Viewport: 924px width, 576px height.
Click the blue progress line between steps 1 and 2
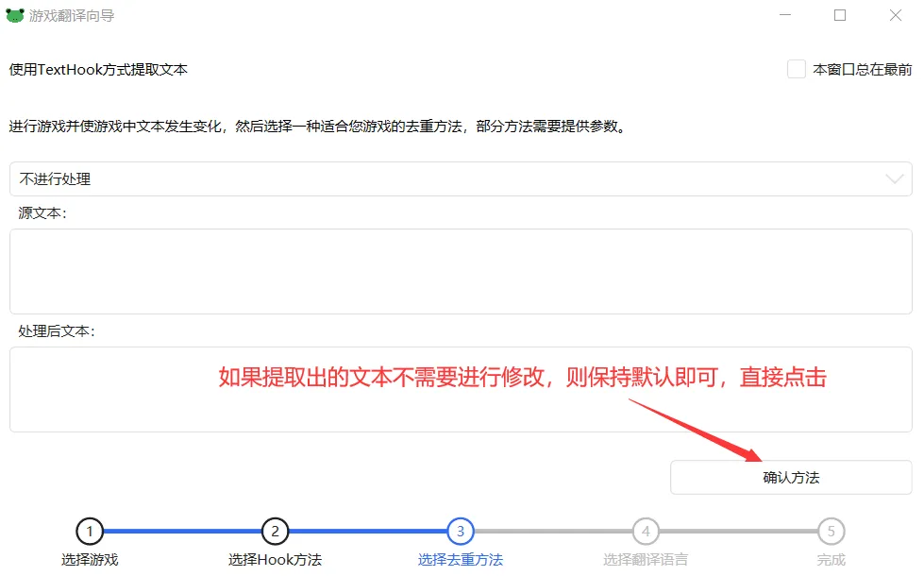point(181,532)
